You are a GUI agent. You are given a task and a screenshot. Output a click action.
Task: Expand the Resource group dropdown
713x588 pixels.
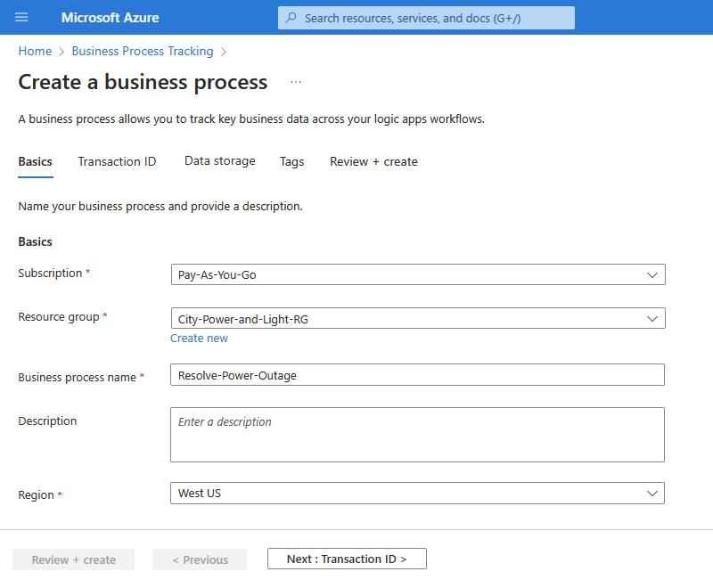(x=417, y=318)
